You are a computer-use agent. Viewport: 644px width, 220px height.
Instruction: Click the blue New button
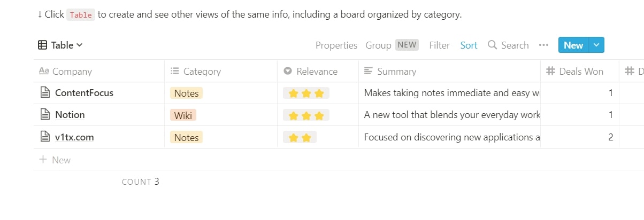(573, 45)
